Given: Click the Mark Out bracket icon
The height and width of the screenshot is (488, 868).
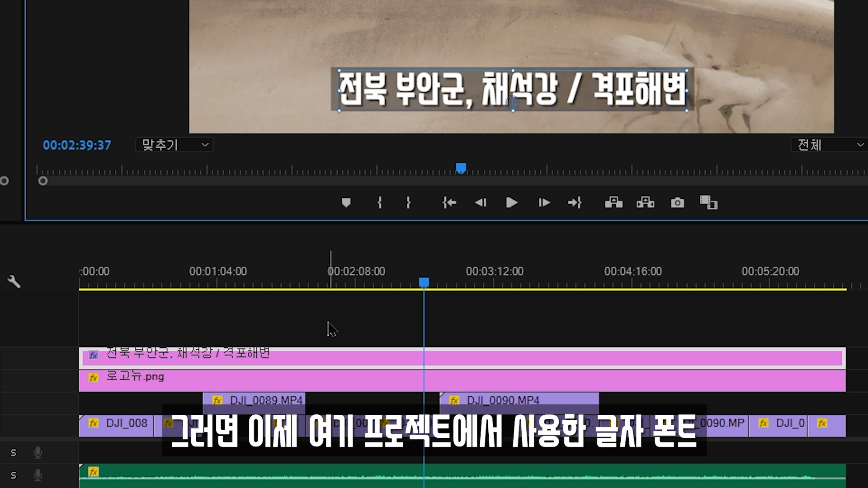Looking at the screenshot, I should [409, 202].
